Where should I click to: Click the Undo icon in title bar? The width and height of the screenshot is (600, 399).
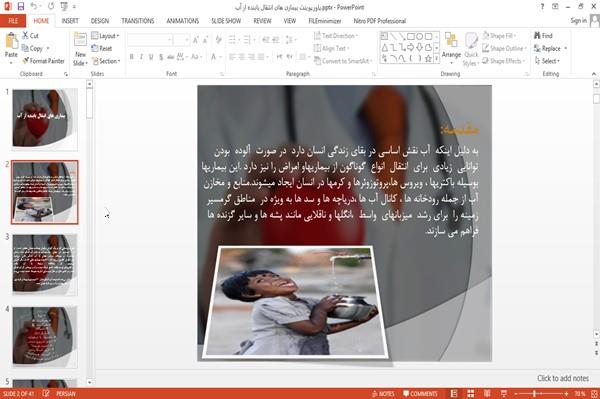pos(34,7)
